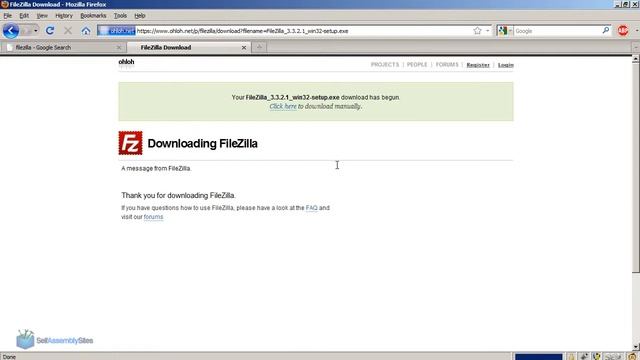
Task: Open the FORUMS navigation link
Action: pos(447,64)
